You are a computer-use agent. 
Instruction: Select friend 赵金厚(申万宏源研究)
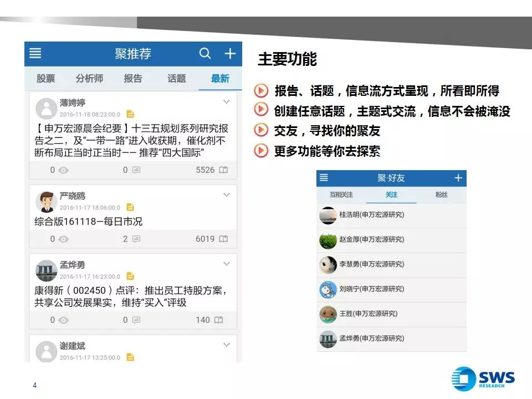pos(391,240)
